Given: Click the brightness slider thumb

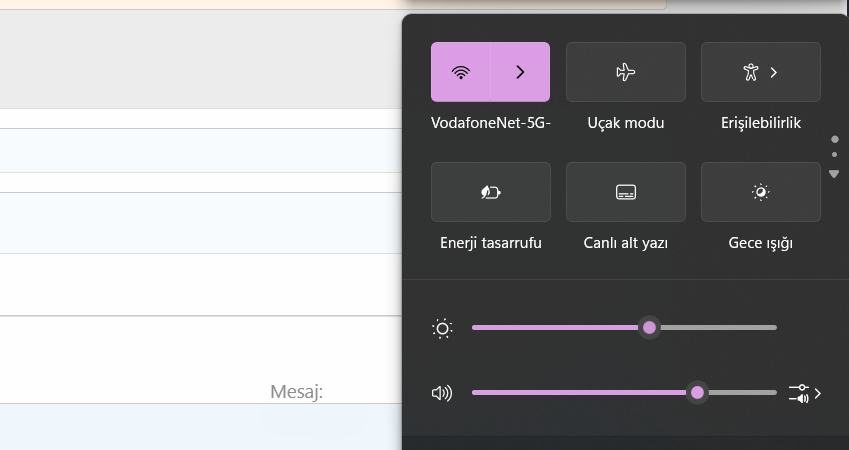Looking at the screenshot, I should click(x=650, y=327).
